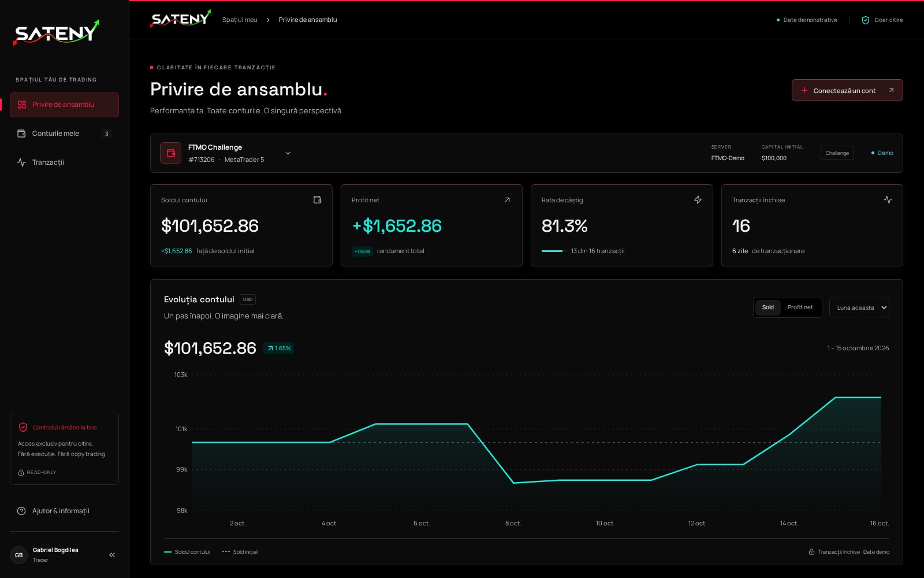This screenshot has height=578, width=924.
Task: Click the Challenge badge
Action: [x=837, y=153]
